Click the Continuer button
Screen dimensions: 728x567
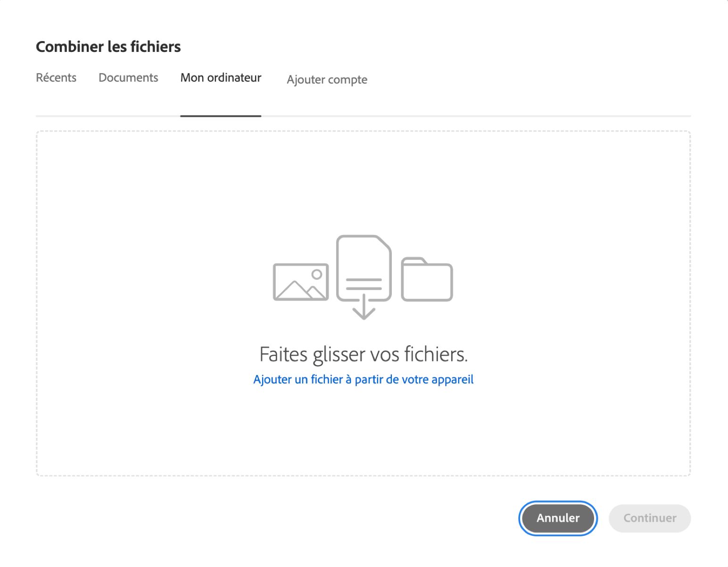650,518
